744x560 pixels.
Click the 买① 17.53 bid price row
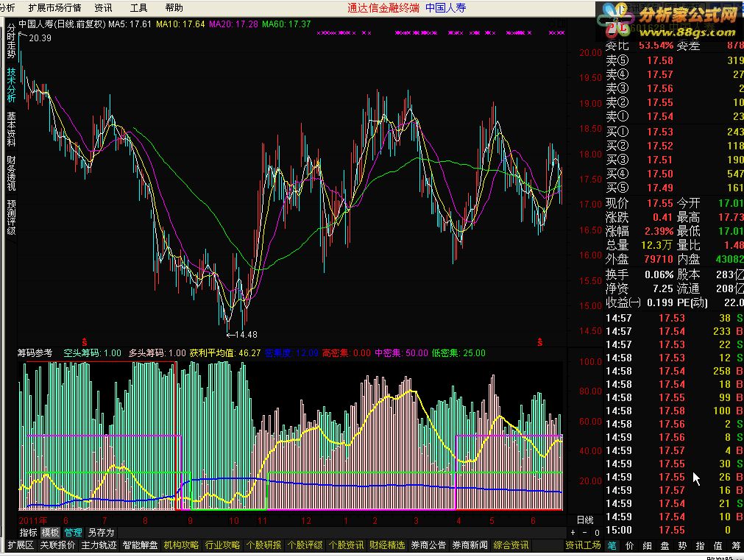[x=674, y=132]
